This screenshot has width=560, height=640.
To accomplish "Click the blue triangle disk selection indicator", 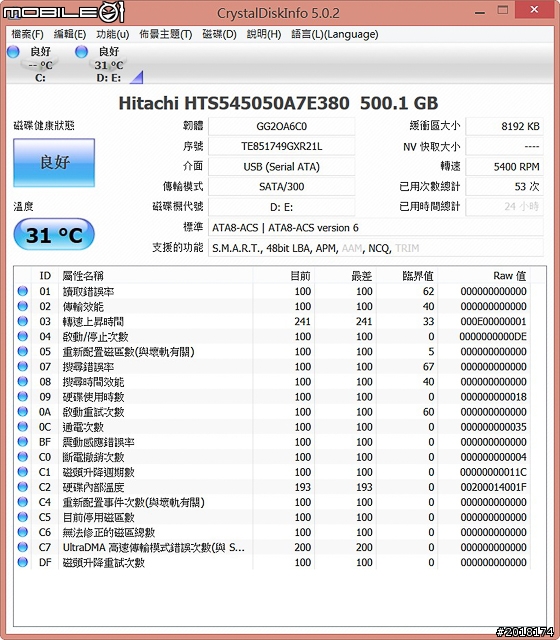I will point(138,78).
